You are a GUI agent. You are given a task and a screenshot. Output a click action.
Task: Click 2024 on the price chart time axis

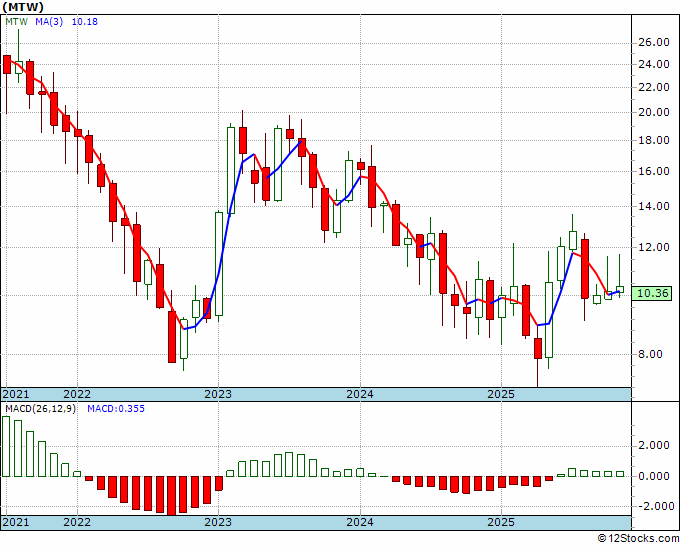(x=360, y=394)
